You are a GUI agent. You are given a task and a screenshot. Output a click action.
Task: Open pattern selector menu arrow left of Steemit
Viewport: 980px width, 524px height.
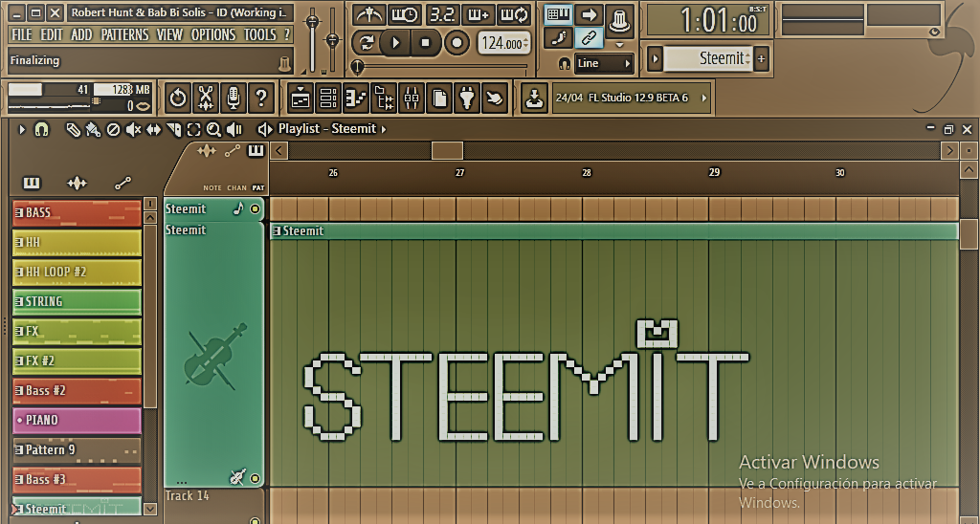[655, 59]
